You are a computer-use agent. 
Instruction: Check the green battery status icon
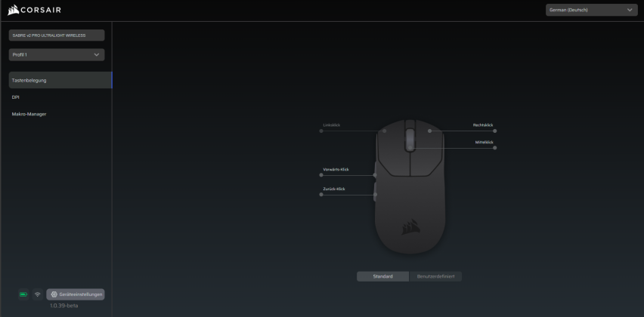tap(23, 294)
